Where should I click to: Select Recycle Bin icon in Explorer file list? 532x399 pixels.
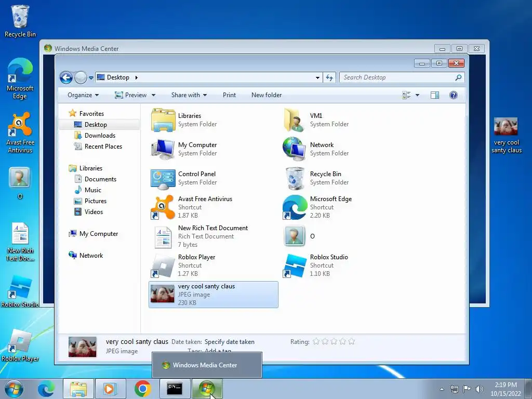295,179
